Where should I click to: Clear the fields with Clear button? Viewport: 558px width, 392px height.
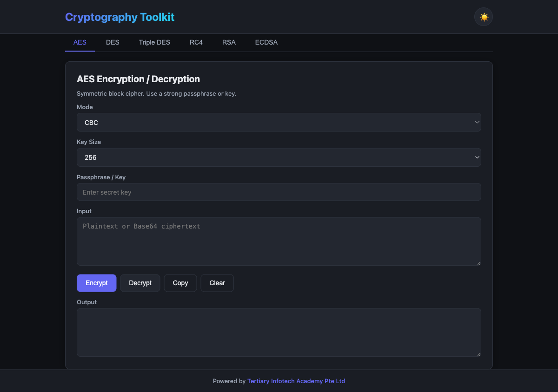point(217,283)
